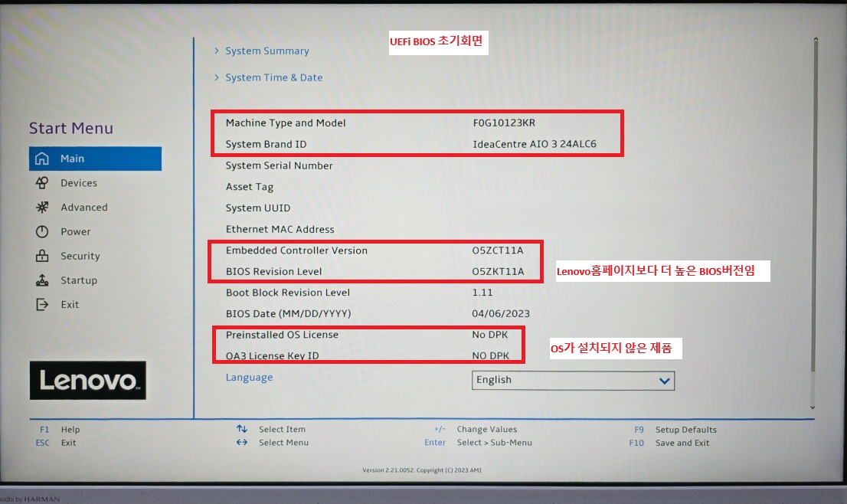Click the Version 2.21.0052 copyright text

pyautogui.click(x=422, y=470)
